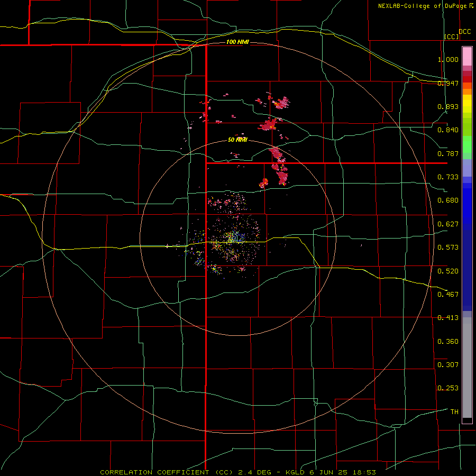
Task: Select the 0.680 scale value
Action: point(448,200)
